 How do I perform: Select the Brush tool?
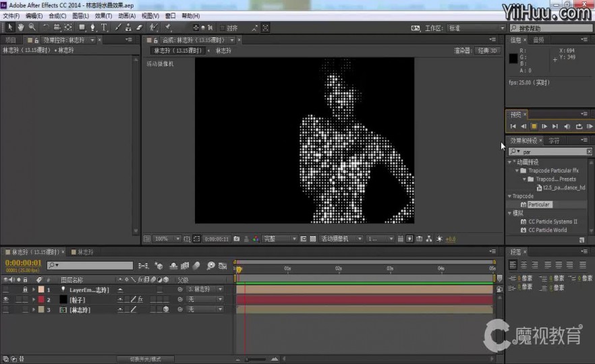pyautogui.click(x=118, y=27)
